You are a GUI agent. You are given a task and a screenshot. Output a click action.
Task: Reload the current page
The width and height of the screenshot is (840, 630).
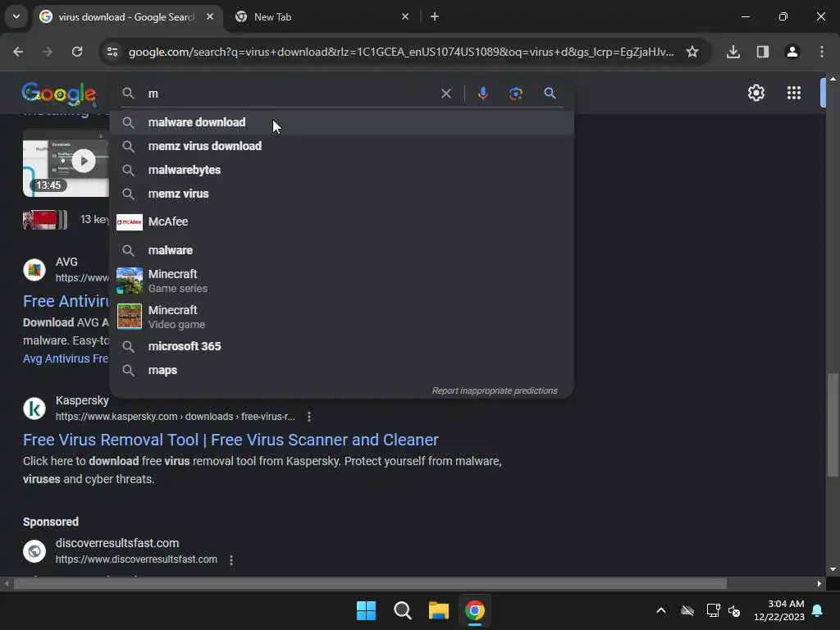[x=77, y=52]
